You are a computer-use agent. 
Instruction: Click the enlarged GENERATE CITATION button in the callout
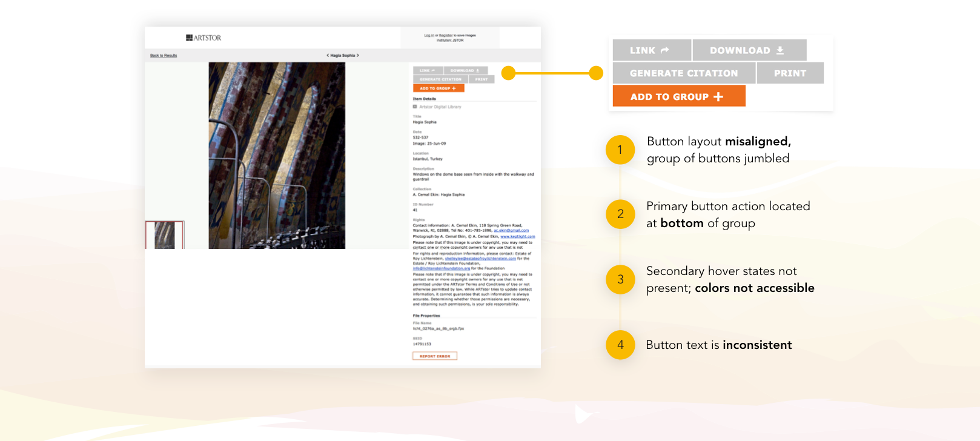click(x=684, y=73)
